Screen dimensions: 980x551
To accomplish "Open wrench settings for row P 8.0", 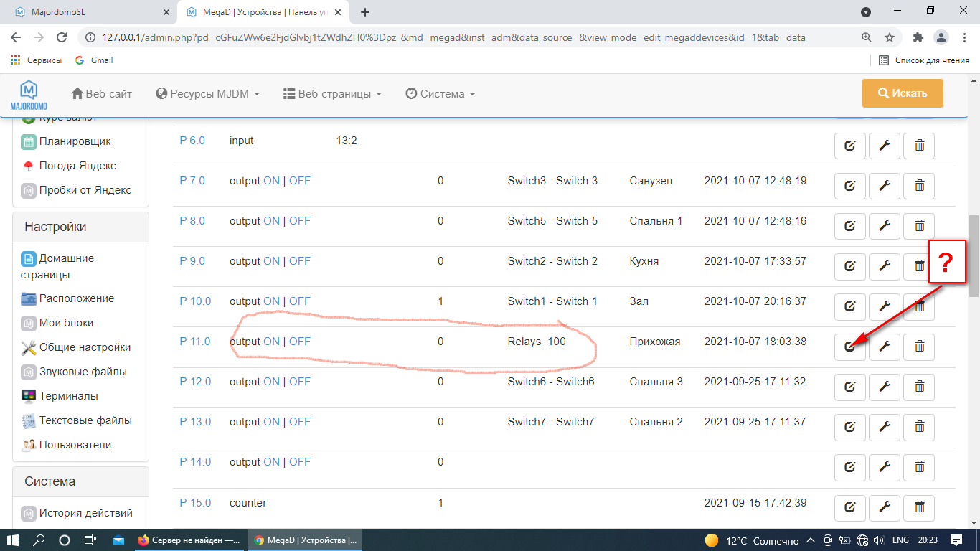I will (x=885, y=227).
